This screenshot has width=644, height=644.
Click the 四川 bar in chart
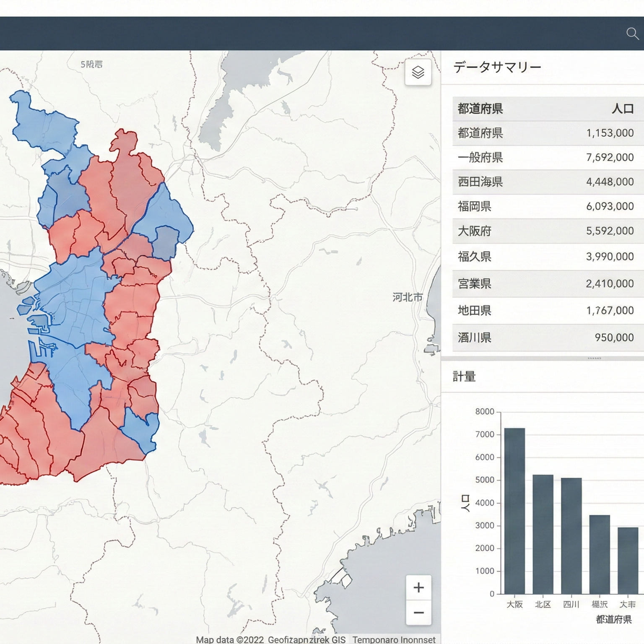coord(571,536)
